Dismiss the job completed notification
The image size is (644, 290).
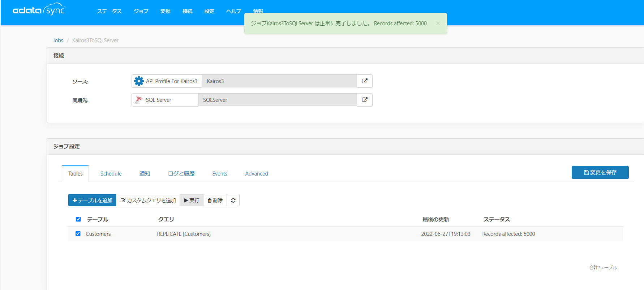coord(438,23)
